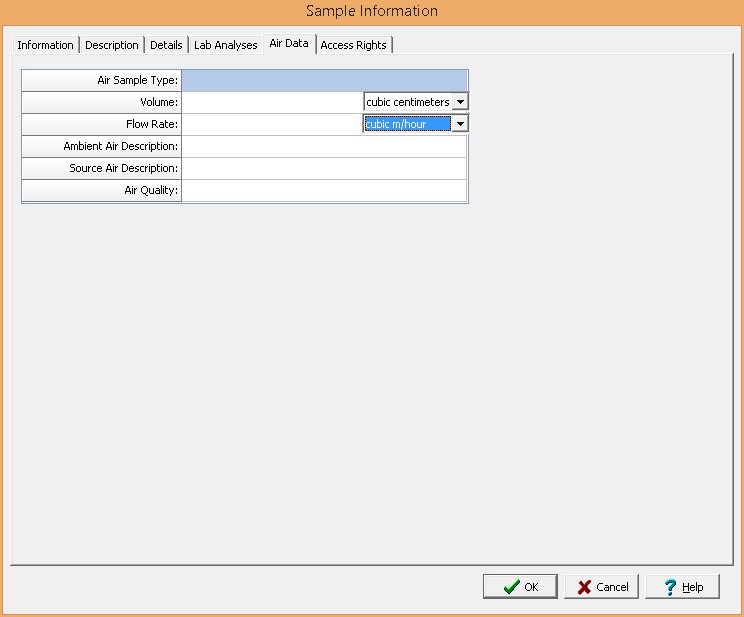Click into Source Air Description field
This screenshot has width=744, height=617.
coord(324,168)
